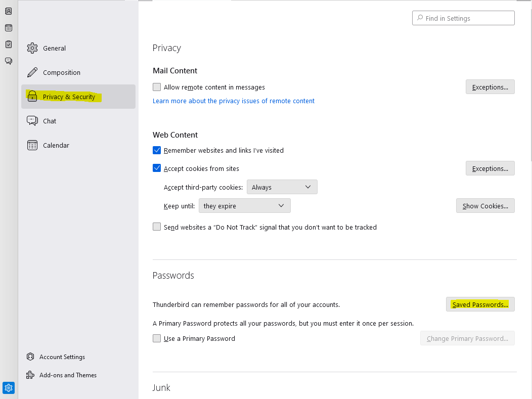532x399 pixels.
Task: Turn on the Do Not Track signal checkbox
Action: (157, 227)
